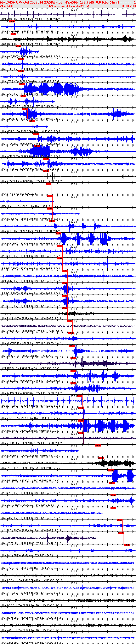
Task: Select the CC.GLCV.EHZ station label
Action: pyautogui.click(x=32, y=531)
